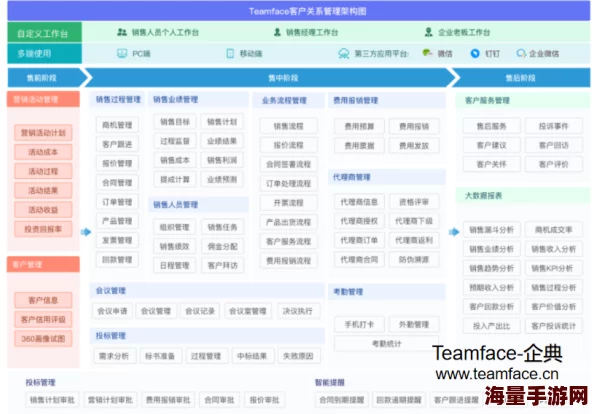Select the 投诉事件 box
The width and height of the screenshot is (594, 414).
click(x=553, y=126)
